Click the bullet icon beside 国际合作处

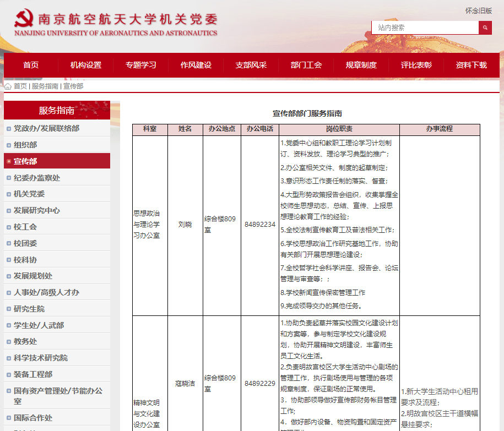click(8, 418)
